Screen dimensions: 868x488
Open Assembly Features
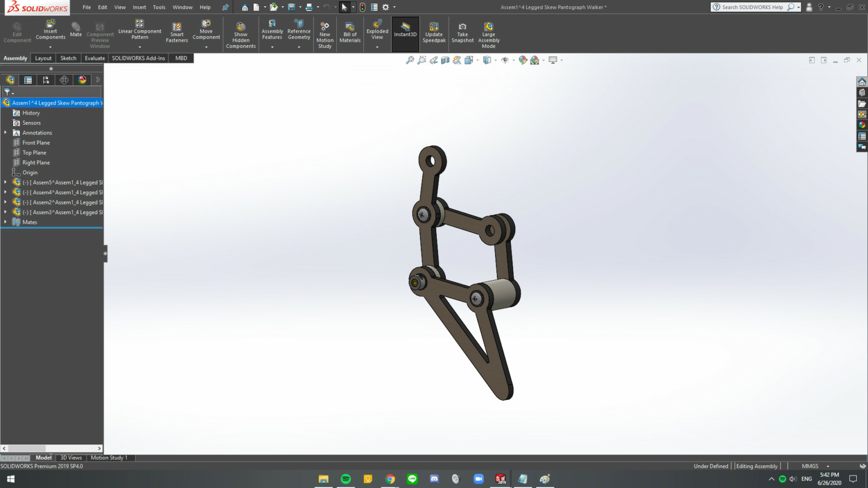pos(272,30)
